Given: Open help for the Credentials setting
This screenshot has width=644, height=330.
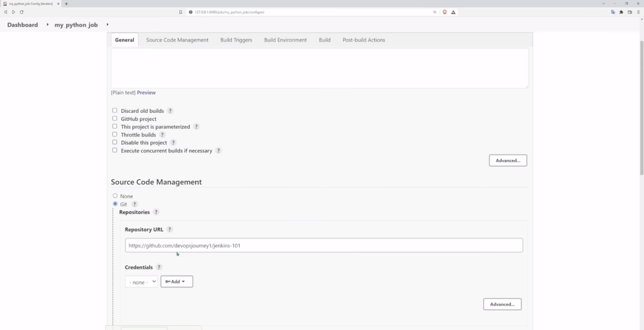Looking at the screenshot, I should (x=159, y=267).
